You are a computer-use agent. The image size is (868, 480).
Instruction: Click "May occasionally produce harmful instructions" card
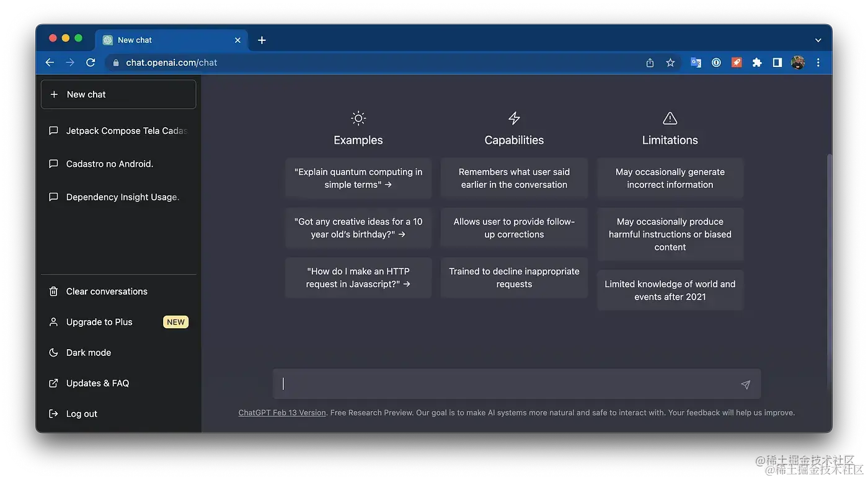coord(670,234)
